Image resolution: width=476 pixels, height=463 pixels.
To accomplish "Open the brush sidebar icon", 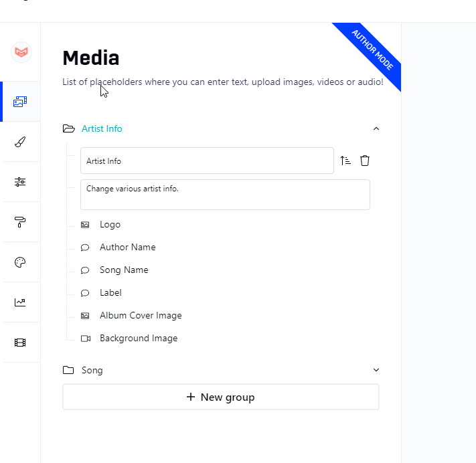I will pos(20,142).
